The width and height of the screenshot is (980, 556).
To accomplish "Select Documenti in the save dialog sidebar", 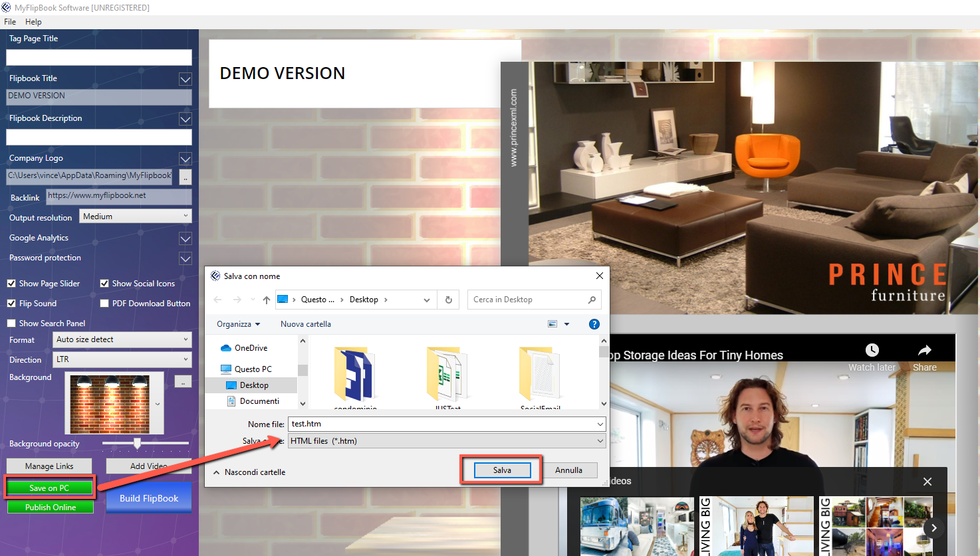I will (x=259, y=401).
